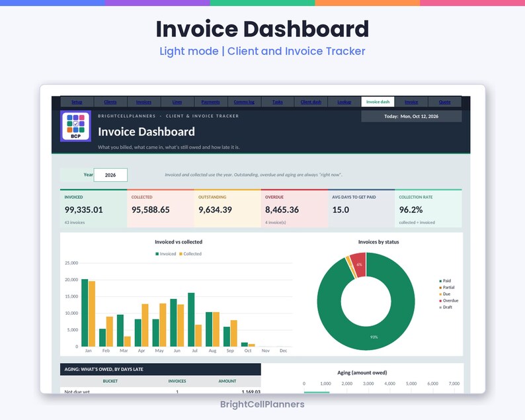
Task: Click the 'Aging (amount owed)' chart title
Action: coord(362,372)
